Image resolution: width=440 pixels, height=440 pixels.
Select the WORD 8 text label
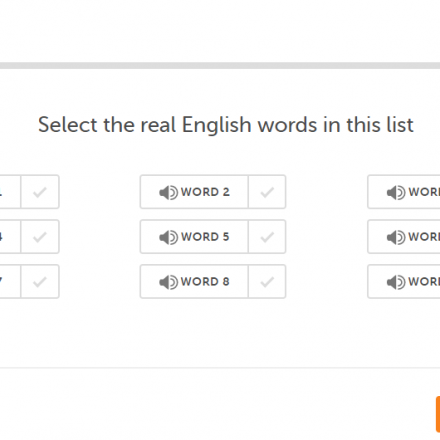click(x=205, y=282)
